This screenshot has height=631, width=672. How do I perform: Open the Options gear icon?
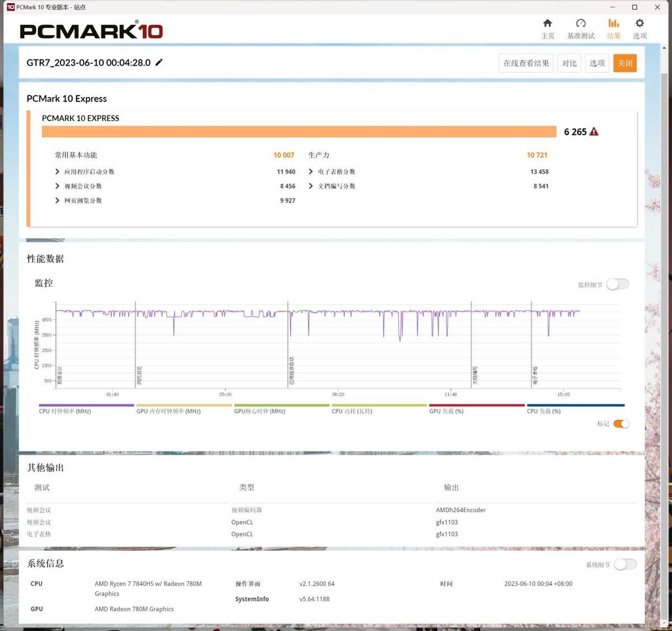[640, 24]
